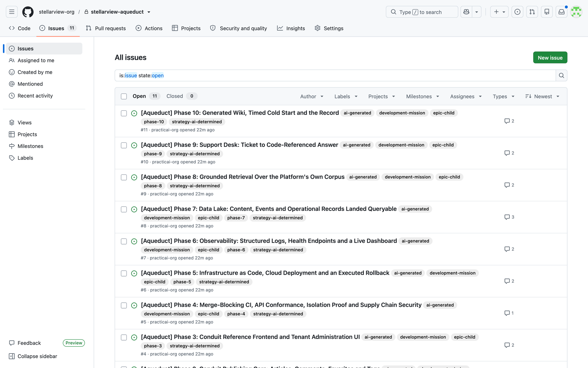The width and height of the screenshot is (588, 368).
Task: Switch to the Insights tab
Action: click(291, 28)
